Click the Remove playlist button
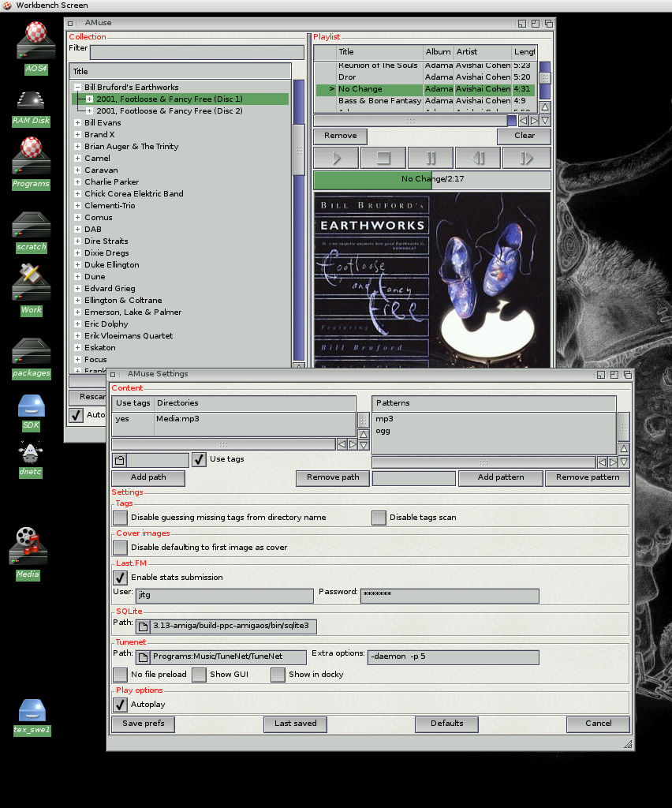This screenshot has height=808, width=672. tap(341, 136)
